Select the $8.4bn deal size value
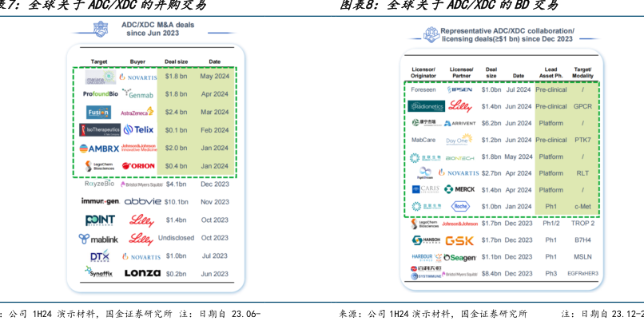Viewport: 644px width, 329px height. click(492, 273)
